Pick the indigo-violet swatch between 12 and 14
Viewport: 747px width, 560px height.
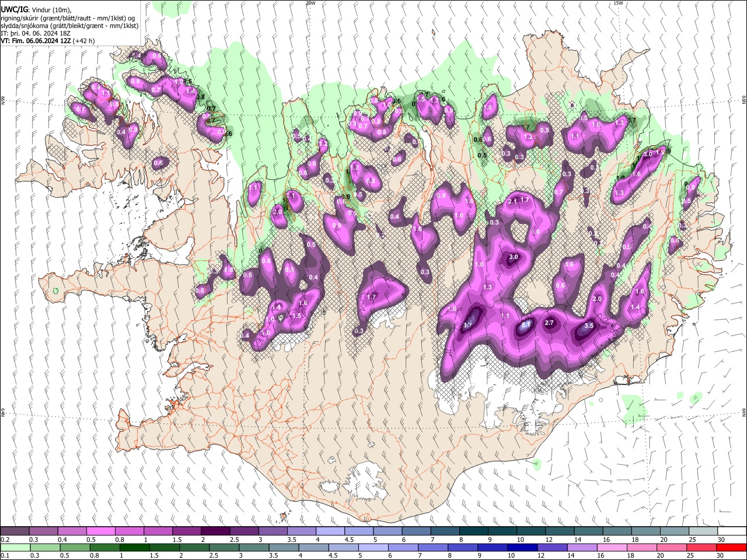(551, 547)
